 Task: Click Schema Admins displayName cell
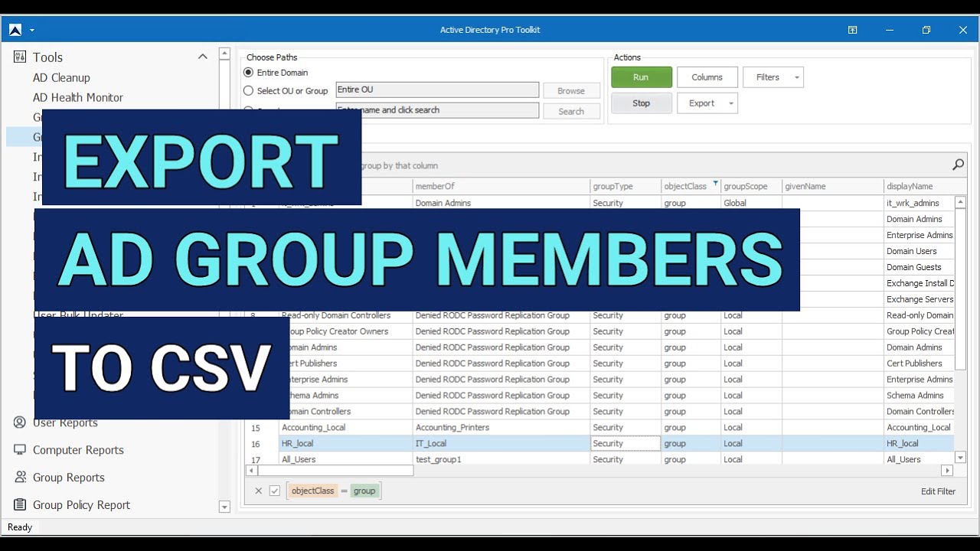(x=920, y=396)
